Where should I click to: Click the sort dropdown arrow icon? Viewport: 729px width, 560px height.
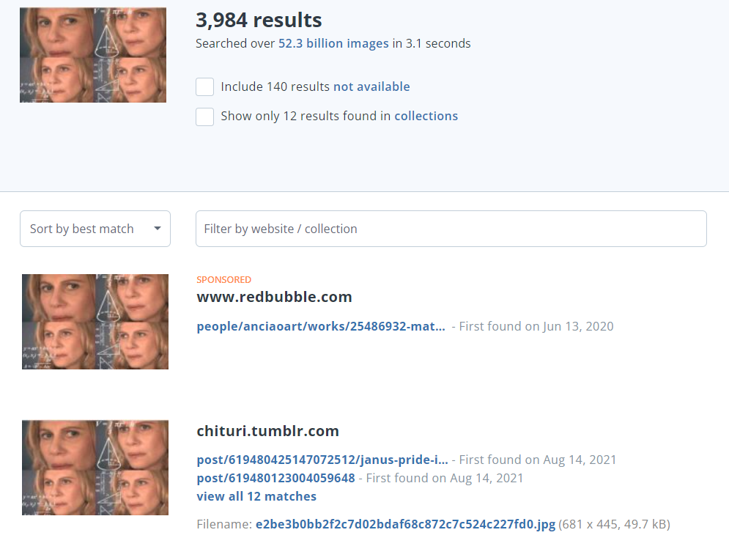click(157, 229)
